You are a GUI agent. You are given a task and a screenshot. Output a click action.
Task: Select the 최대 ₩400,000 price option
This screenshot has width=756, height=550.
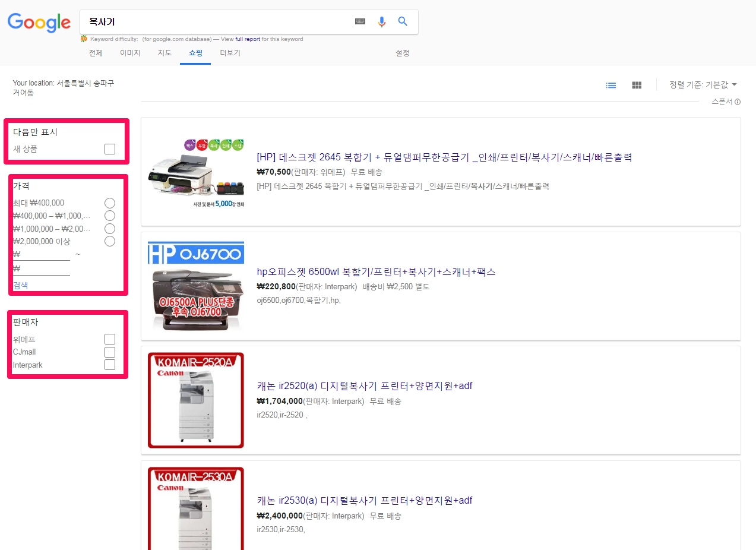point(110,203)
